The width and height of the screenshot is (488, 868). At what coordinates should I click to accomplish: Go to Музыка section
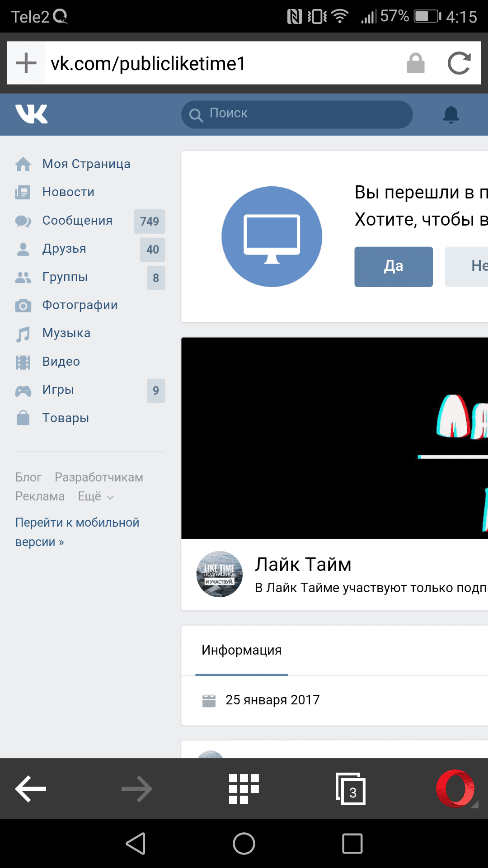(x=66, y=333)
